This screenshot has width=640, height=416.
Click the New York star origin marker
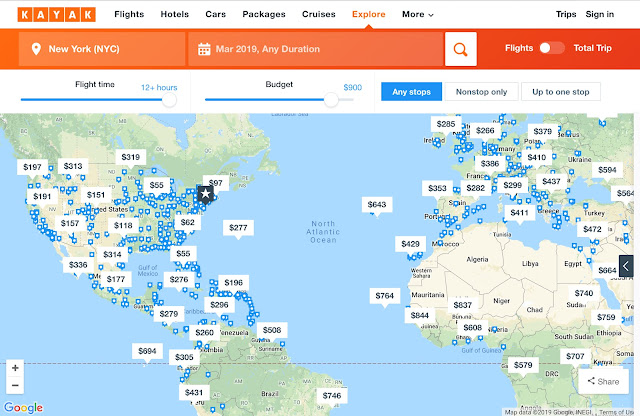[x=205, y=194]
